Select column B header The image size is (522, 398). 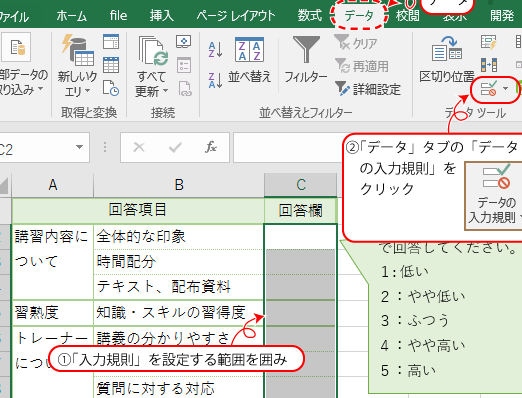179,185
